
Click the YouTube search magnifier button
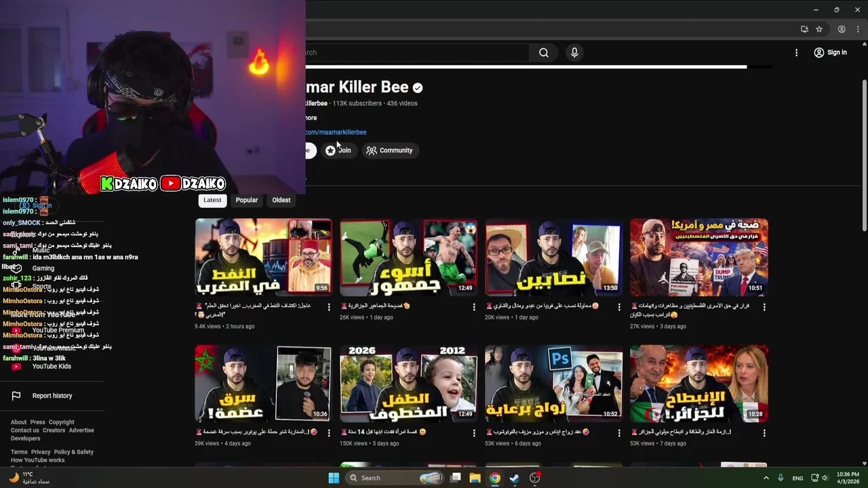point(544,53)
